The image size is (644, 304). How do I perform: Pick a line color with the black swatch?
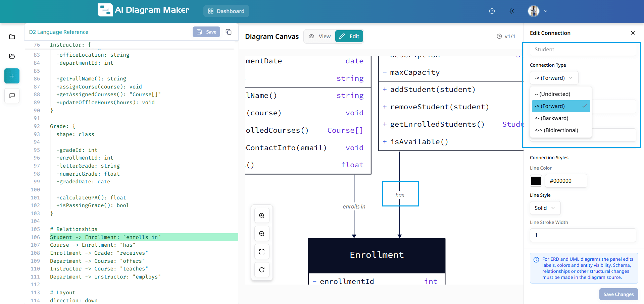pos(536,181)
